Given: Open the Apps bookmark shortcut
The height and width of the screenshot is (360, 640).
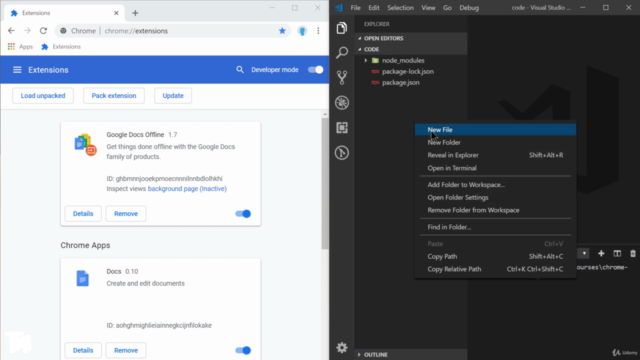Looking at the screenshot, I should (20, 47).
